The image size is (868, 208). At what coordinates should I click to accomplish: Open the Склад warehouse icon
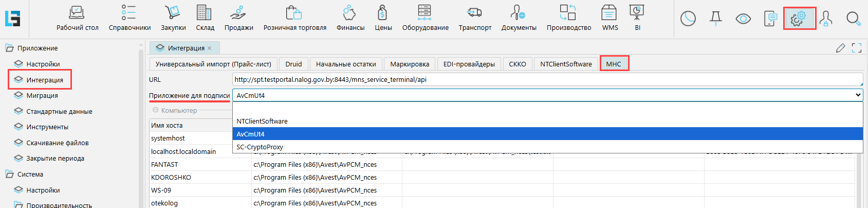[x=204, y=13]
